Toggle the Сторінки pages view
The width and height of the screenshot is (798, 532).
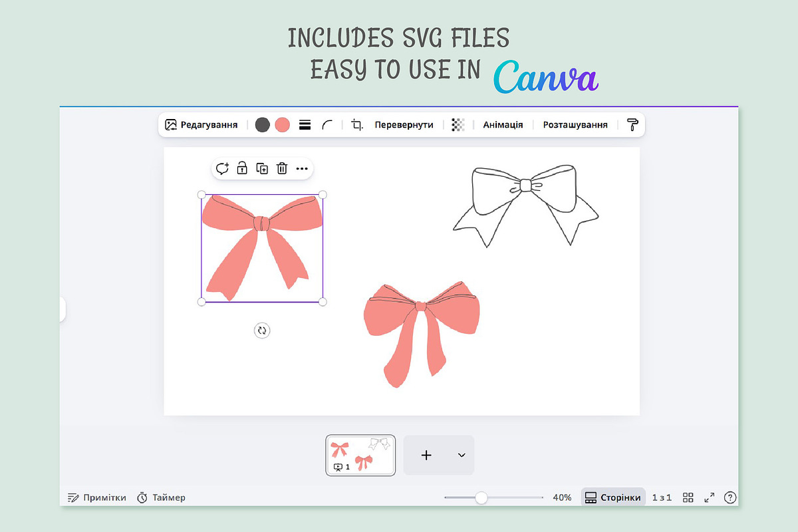pos(613,497)
